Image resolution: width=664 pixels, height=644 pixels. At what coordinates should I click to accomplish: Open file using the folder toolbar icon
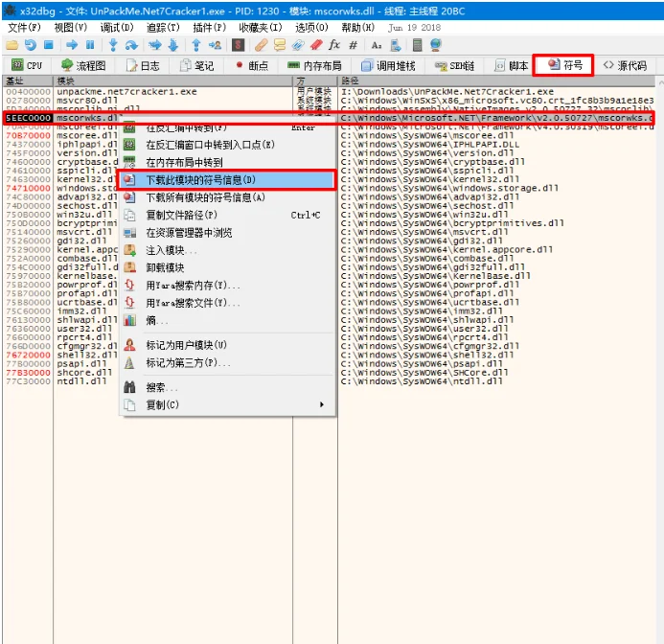coord(11,44)
